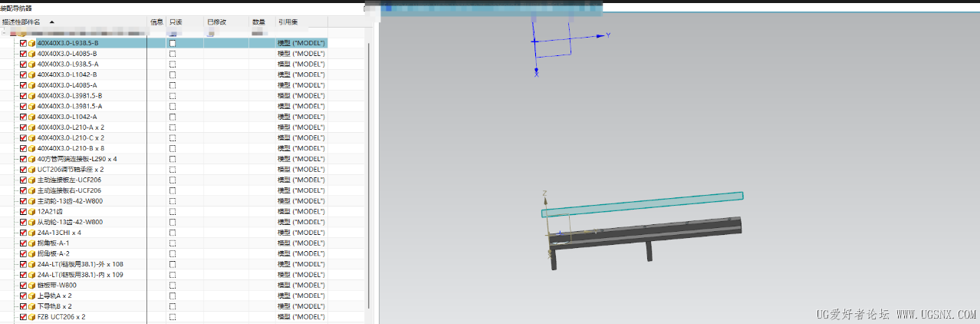Click the part icon next to FZB UCT206 x 2

[x=32, y=316]
